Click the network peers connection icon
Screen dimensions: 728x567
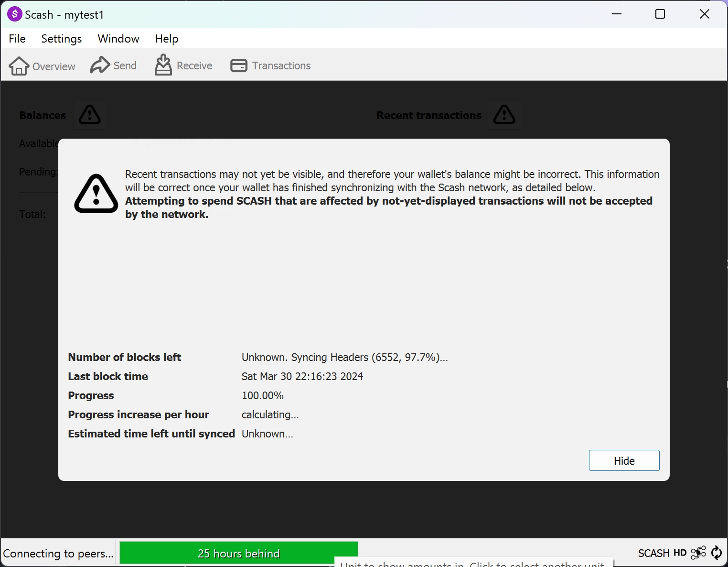(698, 553)
